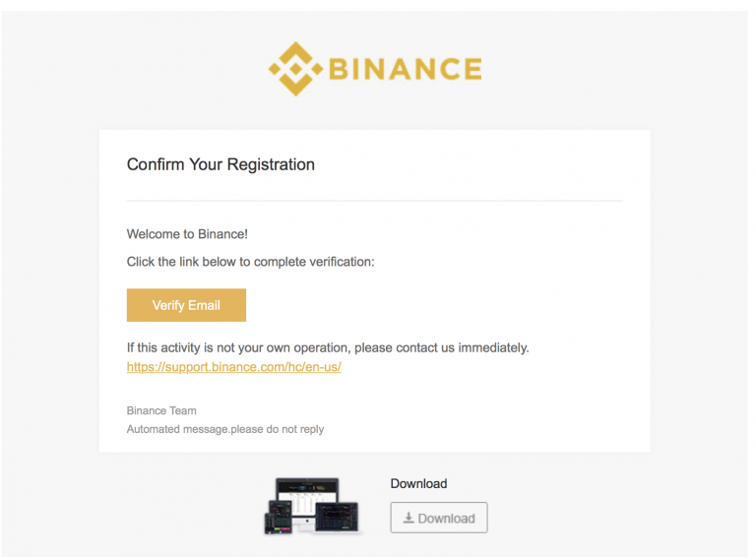
Task: Open the support.binance.com help link
Action: click(x=234, y=367)
